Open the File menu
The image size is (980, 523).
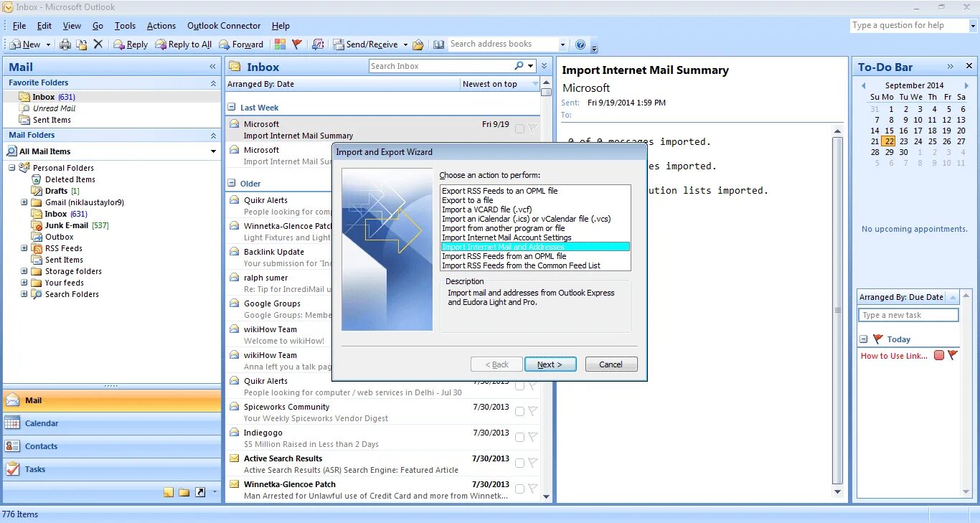[19, 26]
